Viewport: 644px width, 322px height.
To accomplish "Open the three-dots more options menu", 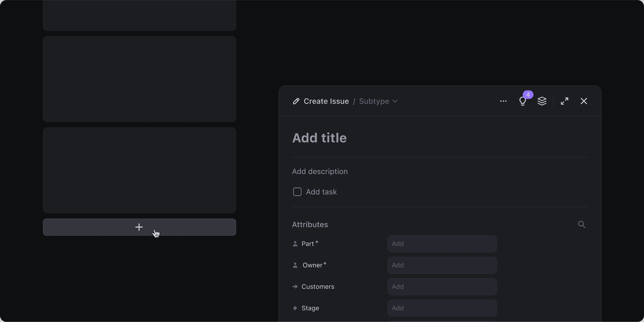I will pyautogui.click(x=503, y=101).
